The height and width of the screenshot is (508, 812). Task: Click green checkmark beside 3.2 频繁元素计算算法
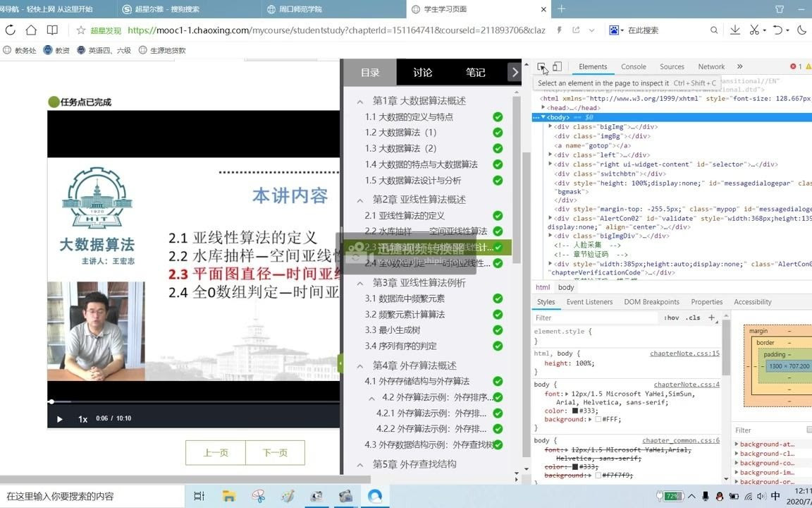(x=498, y=315)
